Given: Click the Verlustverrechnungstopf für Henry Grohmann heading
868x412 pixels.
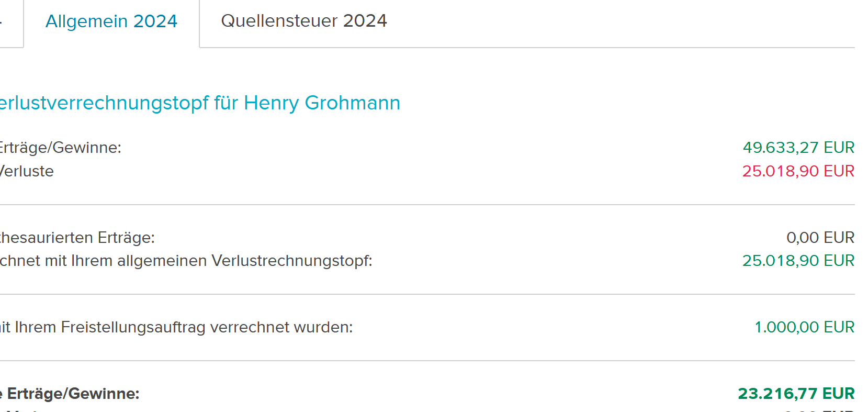Looking at the screenshot, I should pos(199,103).
